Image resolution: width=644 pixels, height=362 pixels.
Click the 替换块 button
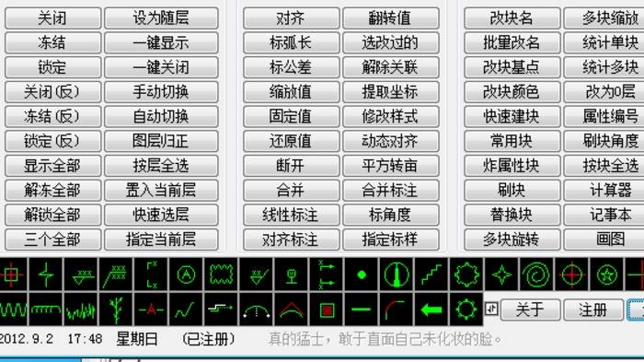pyautogui.click(x=512, y=215)
